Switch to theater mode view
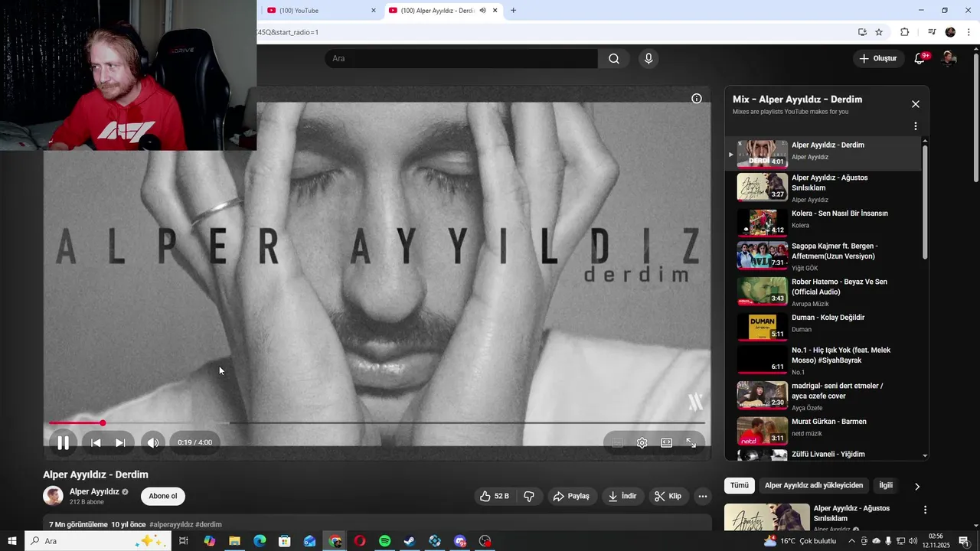This screenshot has height=551, width=980. coord(667,442)
